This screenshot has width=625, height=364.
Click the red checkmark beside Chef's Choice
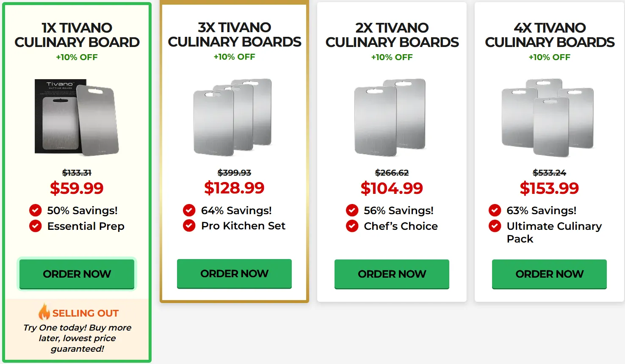pos(352,226)
